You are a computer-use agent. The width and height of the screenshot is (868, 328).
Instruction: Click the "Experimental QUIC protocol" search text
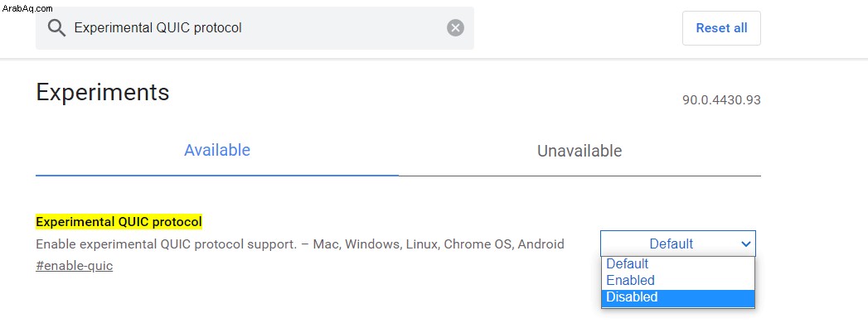coord(158,27)
